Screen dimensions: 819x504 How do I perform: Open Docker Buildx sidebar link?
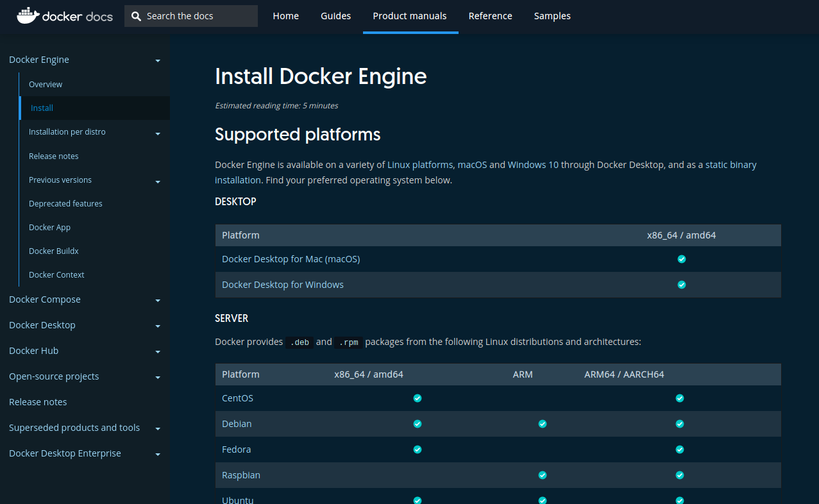53,251
